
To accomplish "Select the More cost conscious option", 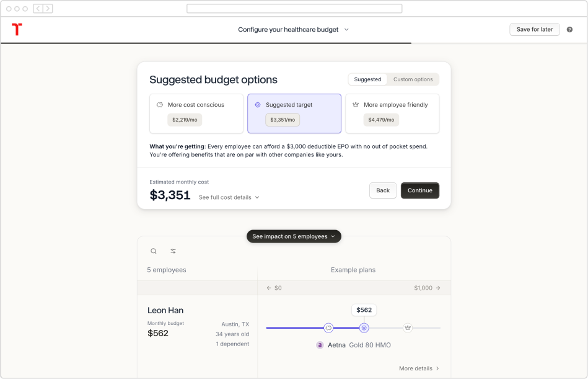I will click(x=196, y=114).
